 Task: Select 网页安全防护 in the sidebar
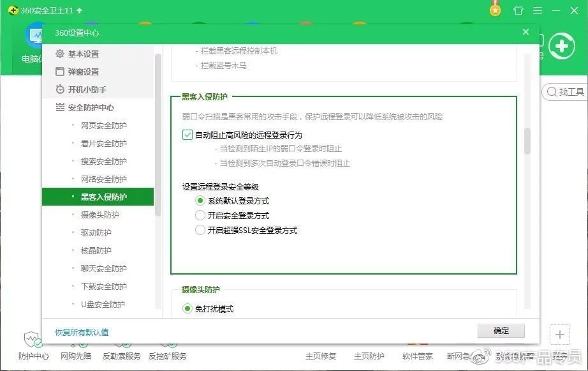tap(103, 125)
